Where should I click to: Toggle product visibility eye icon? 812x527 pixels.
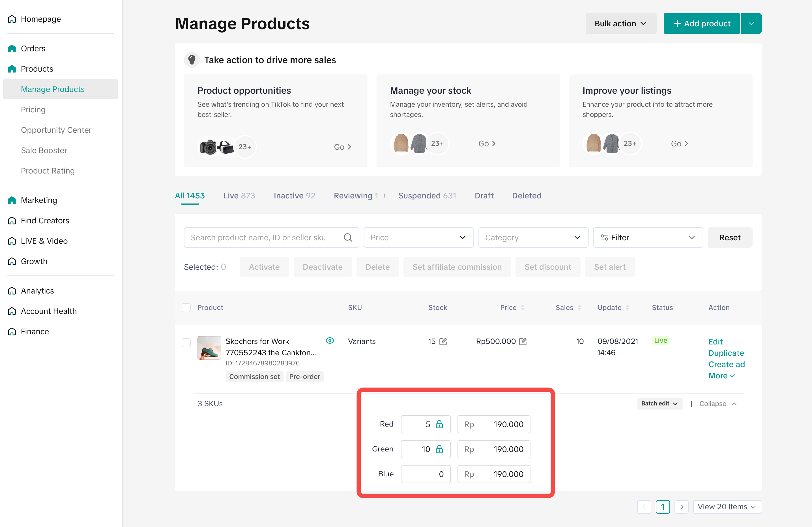point(330,341)
